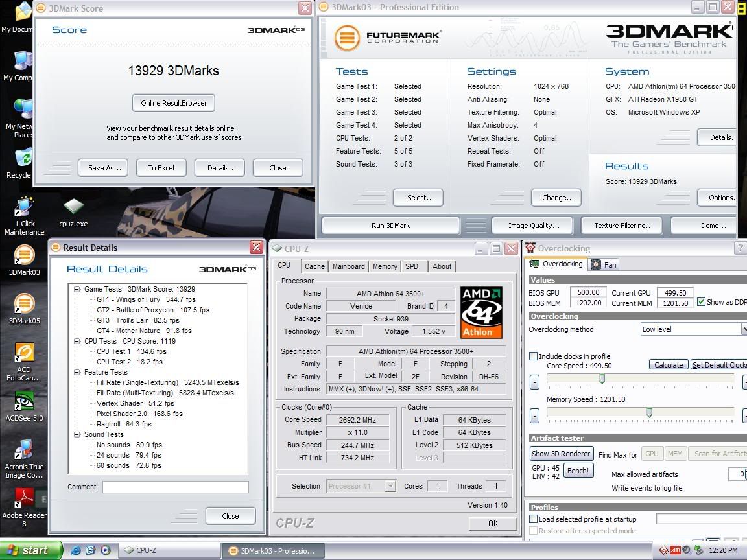Image resolution: width=747 pixels, height=560 pixels.
Task: Click the Online ResultBrowser button
Action: (173, 103)
